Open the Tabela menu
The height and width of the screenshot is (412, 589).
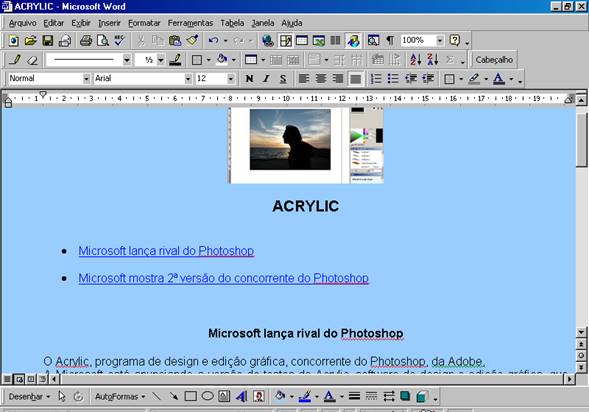click(232, 23)
